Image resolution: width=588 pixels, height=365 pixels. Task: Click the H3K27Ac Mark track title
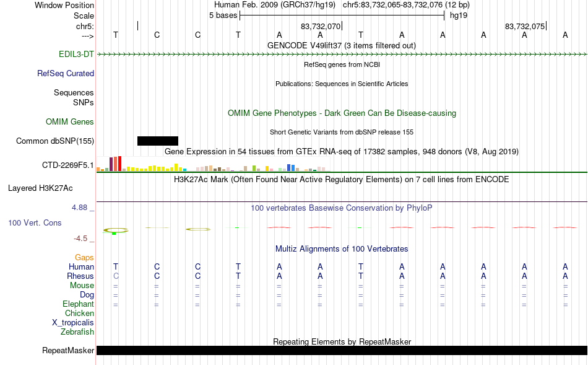click(342, 180)
